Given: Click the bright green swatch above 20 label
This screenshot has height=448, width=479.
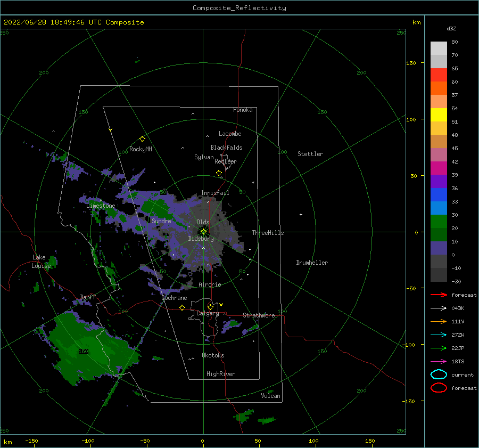Looking at the screenshot, I should tap(439, 222).
